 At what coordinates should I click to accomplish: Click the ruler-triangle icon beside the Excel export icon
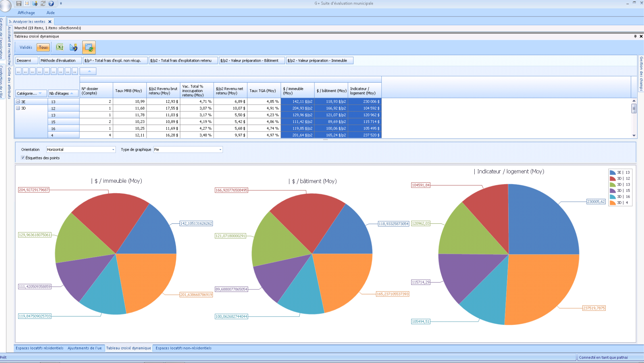pyautogui.click(x=73, y=47)
